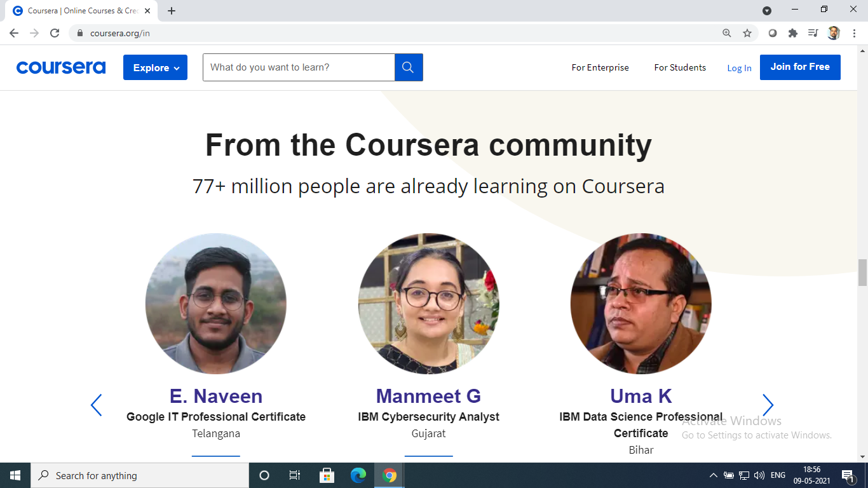Image resolution: width=868 pixels, height=488 pixels.
Task: Expand the hidden system tray icons
Action: point(714,475)
